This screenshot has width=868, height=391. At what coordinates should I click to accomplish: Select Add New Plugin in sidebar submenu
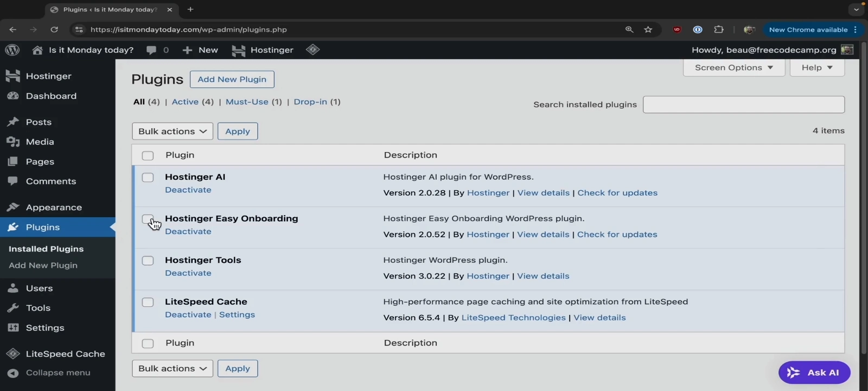(x=43, y=266)
